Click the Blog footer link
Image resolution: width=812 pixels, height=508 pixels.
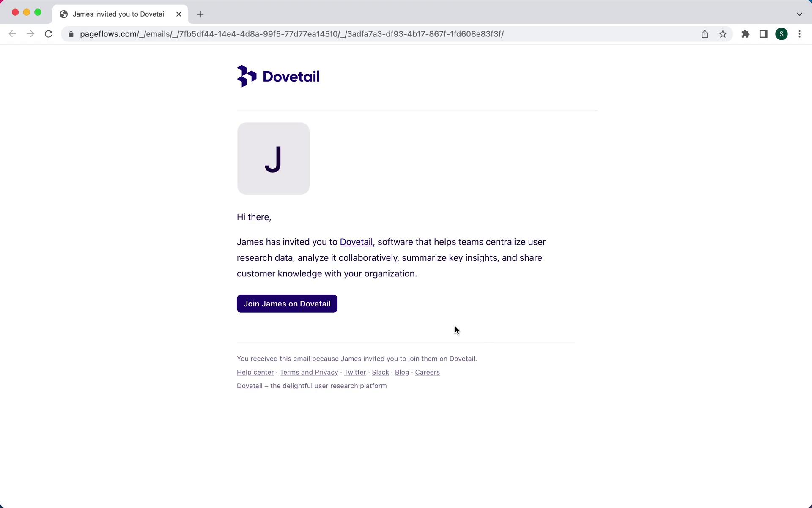[402, 372]
